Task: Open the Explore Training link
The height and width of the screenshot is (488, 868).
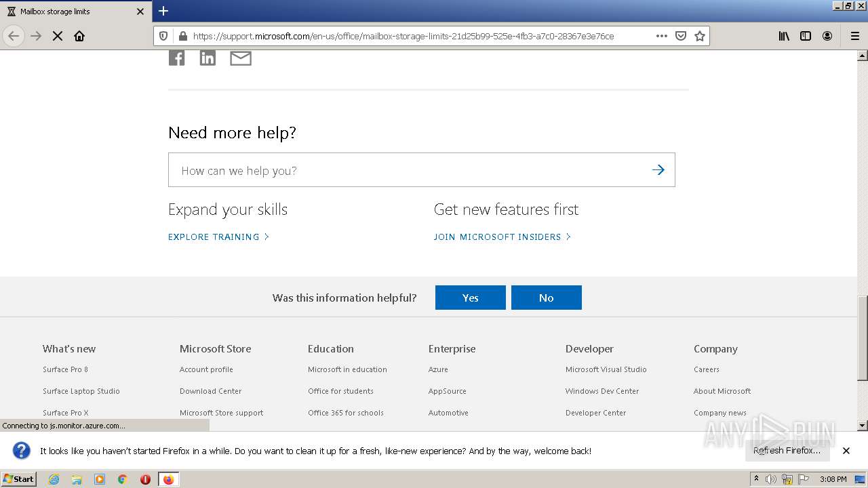Action: pos(218,237)
